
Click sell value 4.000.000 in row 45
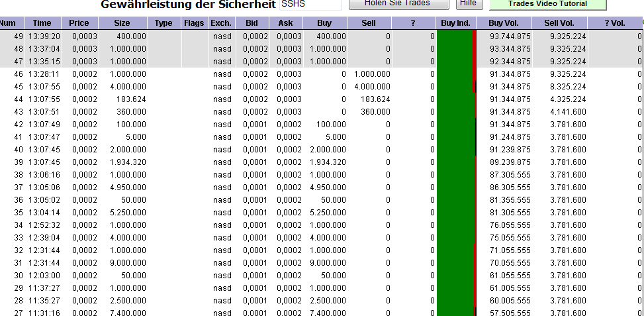(372, 87)
